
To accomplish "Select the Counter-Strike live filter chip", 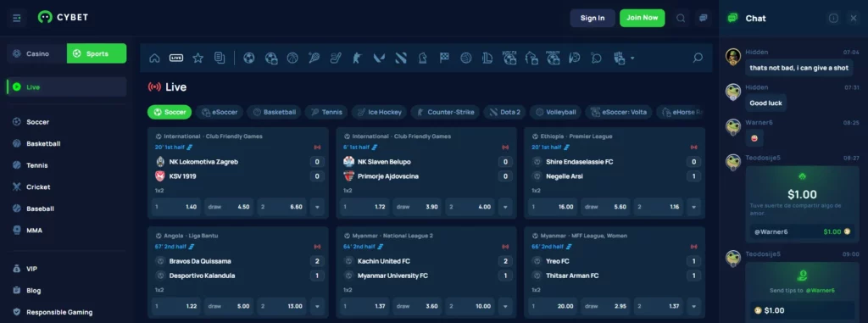I will point(445,112).
